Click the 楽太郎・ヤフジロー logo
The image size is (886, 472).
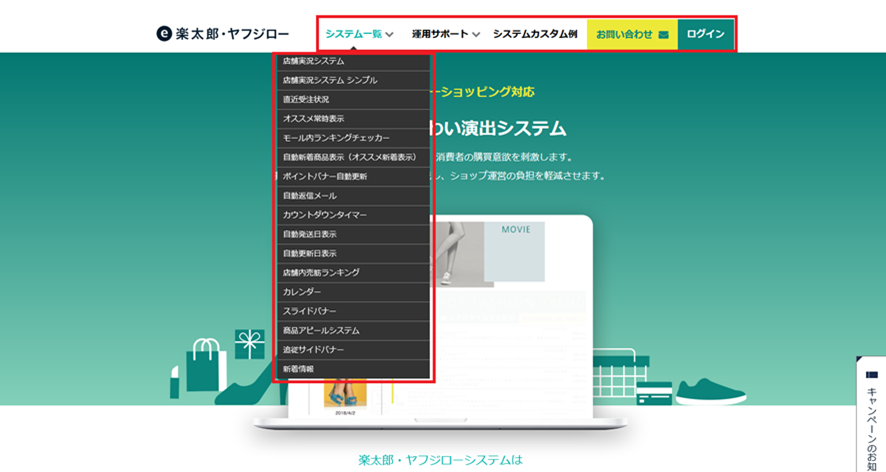[x=222, y=34]
